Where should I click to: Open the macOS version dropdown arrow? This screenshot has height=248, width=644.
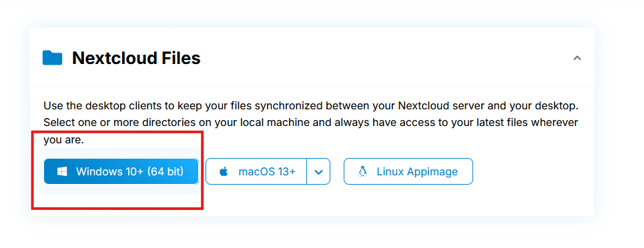pos(318,171)
